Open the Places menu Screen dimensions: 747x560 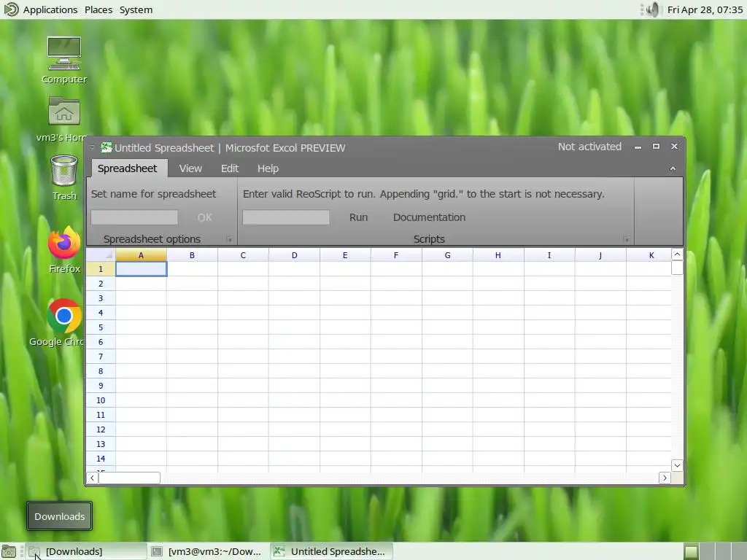pyautogui.click(x=98, y=9)
